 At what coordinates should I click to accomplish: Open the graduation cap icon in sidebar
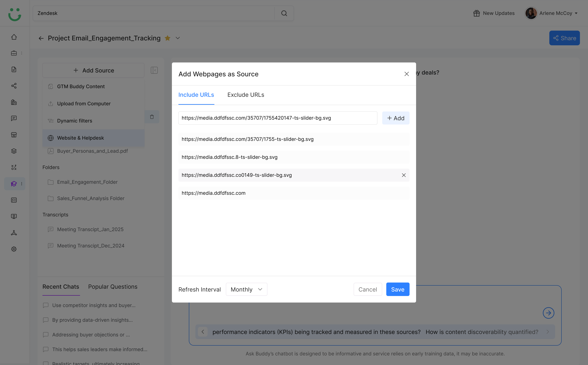click(x=14, y=184)
